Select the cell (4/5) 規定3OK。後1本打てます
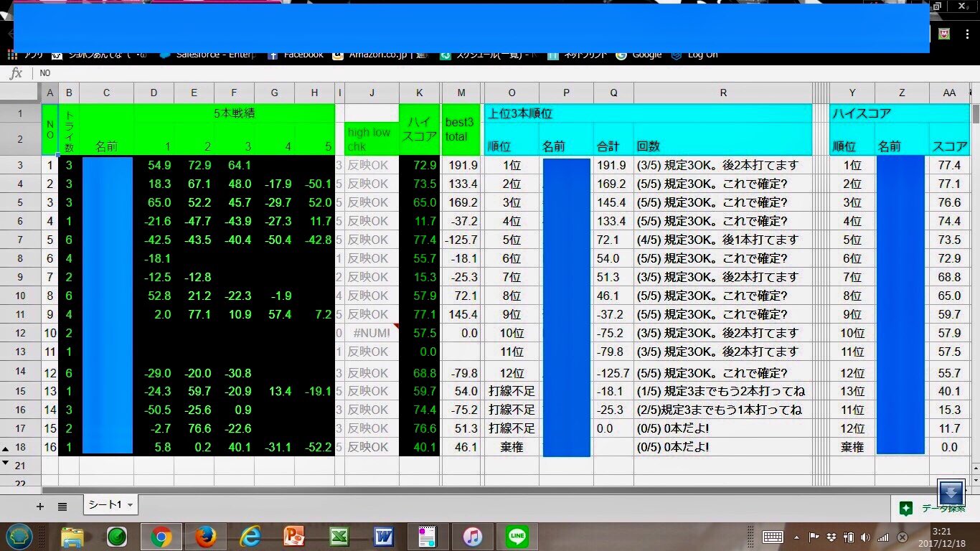The width and height of the screenshot is (980, 551). [723, 240]
